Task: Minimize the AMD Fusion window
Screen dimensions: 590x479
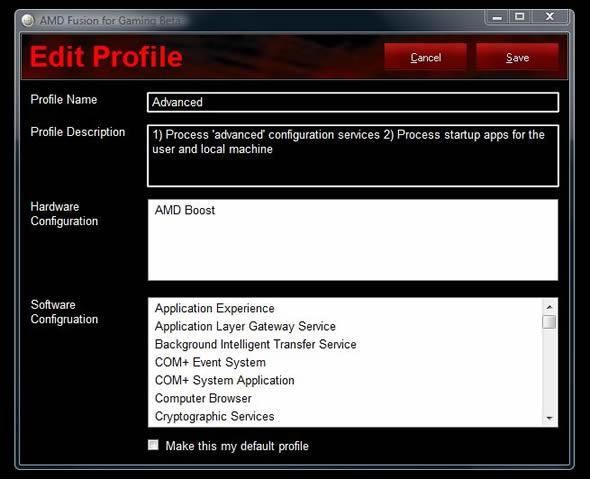Action: 497,17
